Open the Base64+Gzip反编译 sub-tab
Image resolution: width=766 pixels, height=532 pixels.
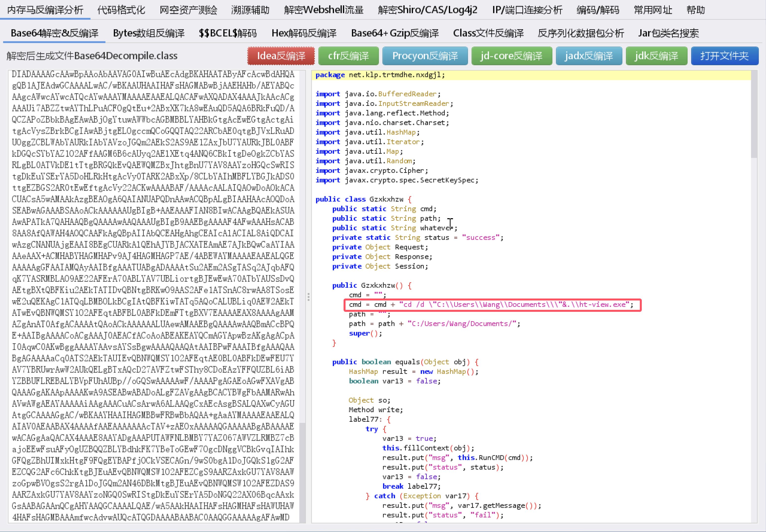coord(395,33)
